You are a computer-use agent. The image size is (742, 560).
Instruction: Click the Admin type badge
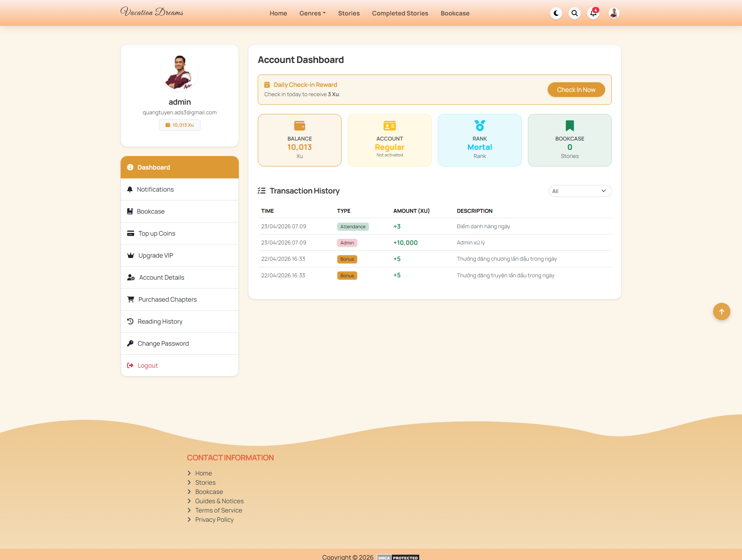click(x=347, y=243)
